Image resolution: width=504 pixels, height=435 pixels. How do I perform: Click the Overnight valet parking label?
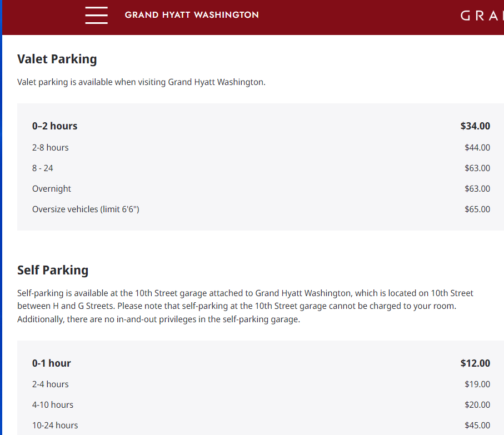point(52,189)
